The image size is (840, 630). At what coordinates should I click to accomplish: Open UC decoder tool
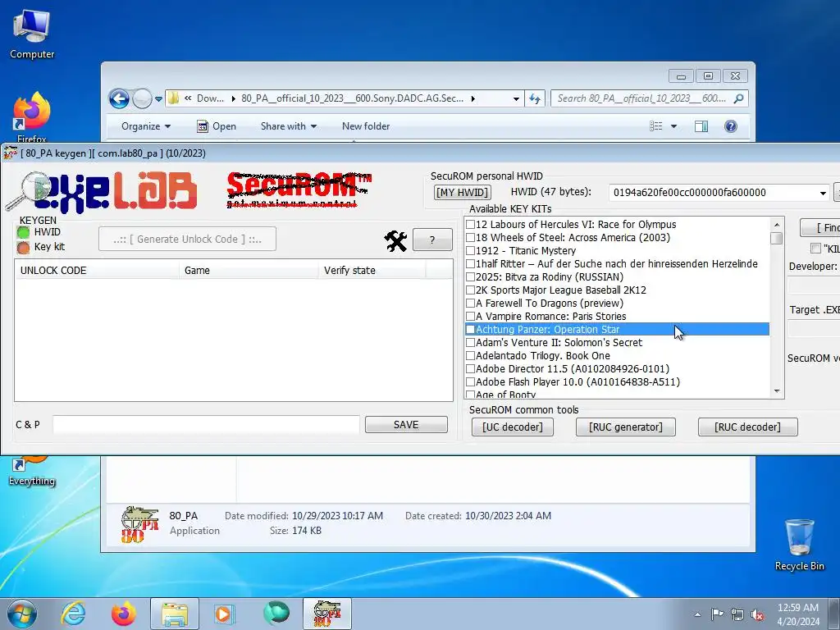pos(513,427)
